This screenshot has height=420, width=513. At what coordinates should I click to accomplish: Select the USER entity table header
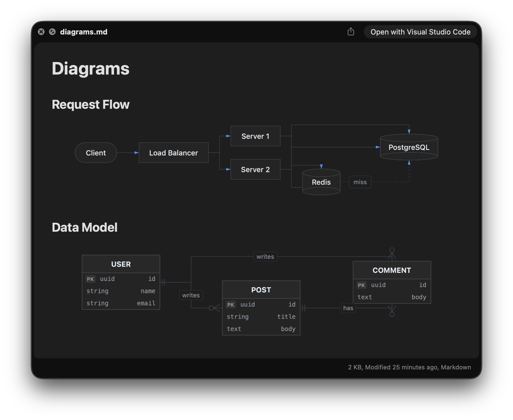pyautogui.click(x=121, y=264)
